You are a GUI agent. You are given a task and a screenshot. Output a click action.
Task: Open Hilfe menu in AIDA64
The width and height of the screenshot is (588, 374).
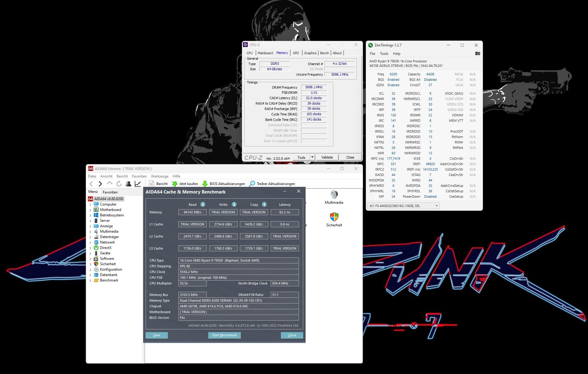point(176,176)
